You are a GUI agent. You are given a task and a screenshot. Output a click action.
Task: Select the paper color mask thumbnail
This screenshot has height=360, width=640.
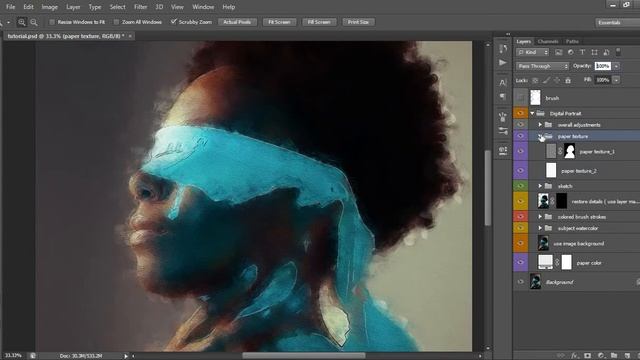567,262
